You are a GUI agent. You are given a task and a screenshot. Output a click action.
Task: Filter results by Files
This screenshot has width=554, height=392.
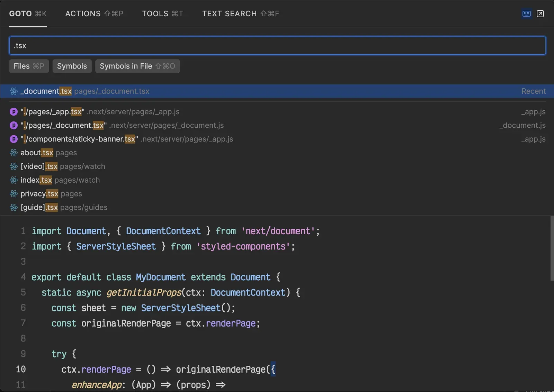[29, 66]
